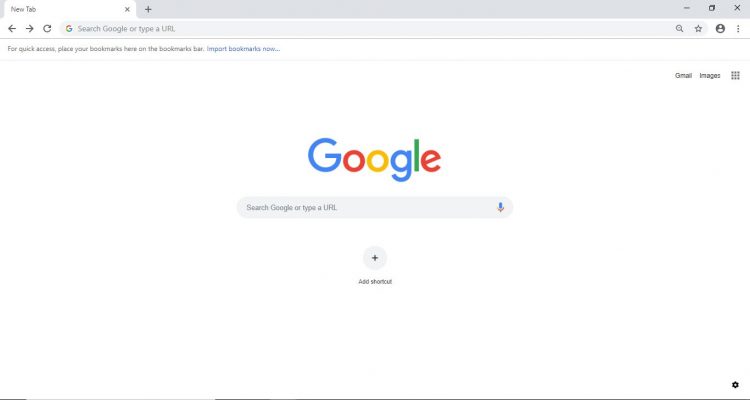This screenshot has height=400, width=750.
Task: Open Chrome's three-dot menu
Action: click(x=738, y=29)
